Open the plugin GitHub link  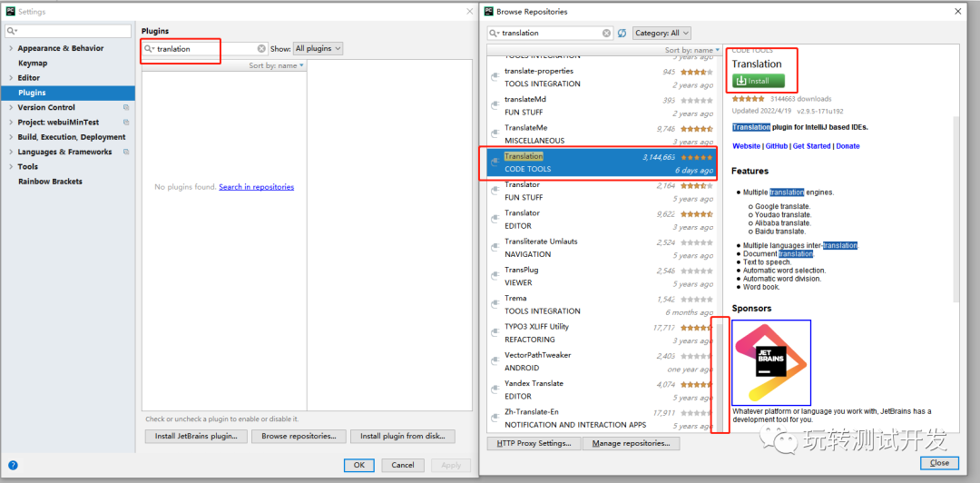pyautogui.click(x=776, y=146)
